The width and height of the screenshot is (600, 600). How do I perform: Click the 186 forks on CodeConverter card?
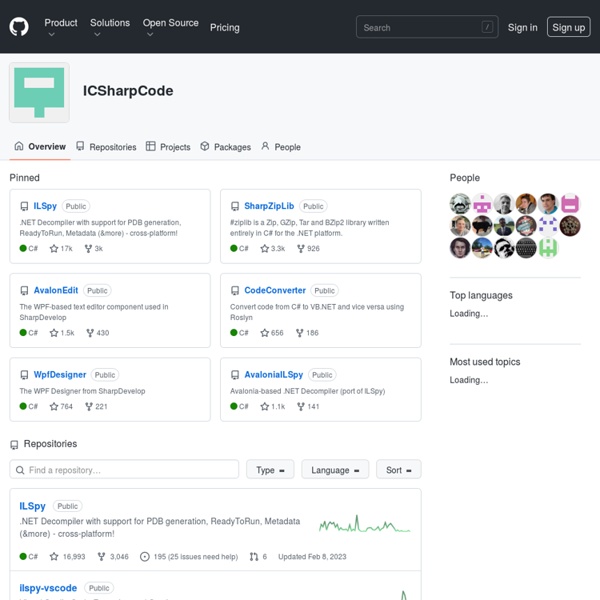coord(307,333)
